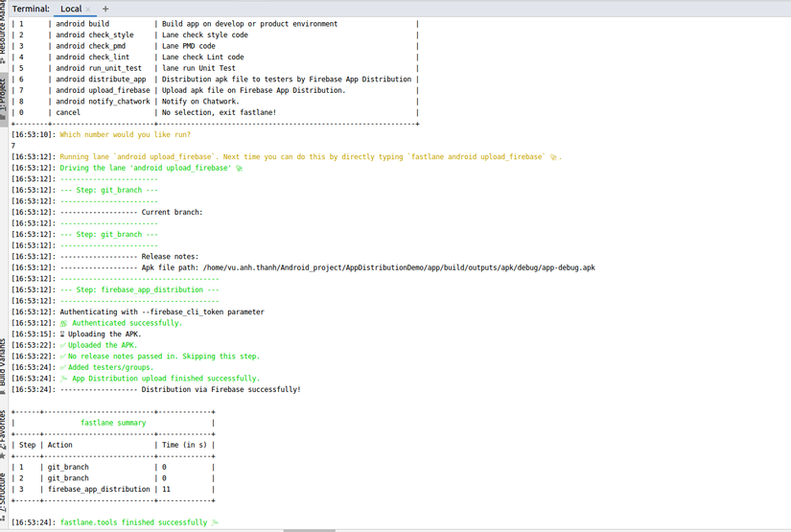Click the typed input '7' line
This screenshot has height=532, width=791.
click(x=13, y=146)
